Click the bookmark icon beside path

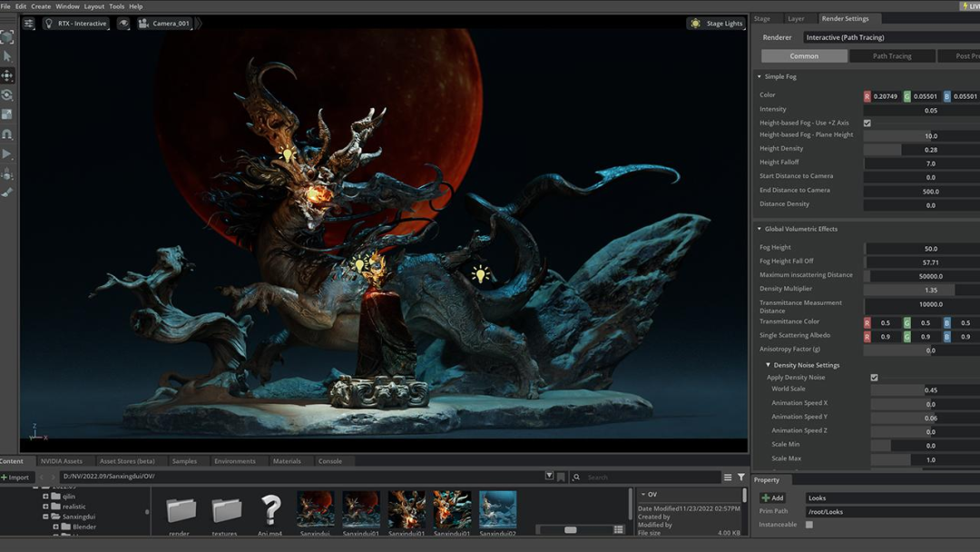[561, 477]
